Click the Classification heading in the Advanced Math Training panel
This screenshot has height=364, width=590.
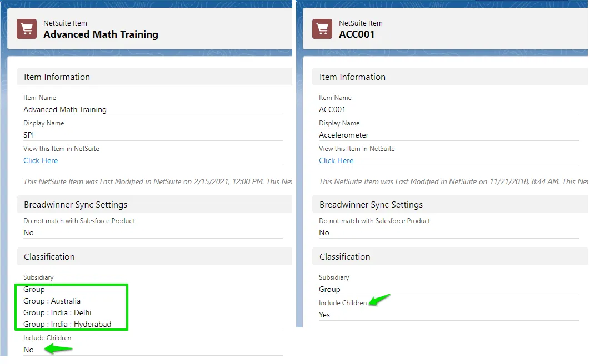click(x=49, y=256)
